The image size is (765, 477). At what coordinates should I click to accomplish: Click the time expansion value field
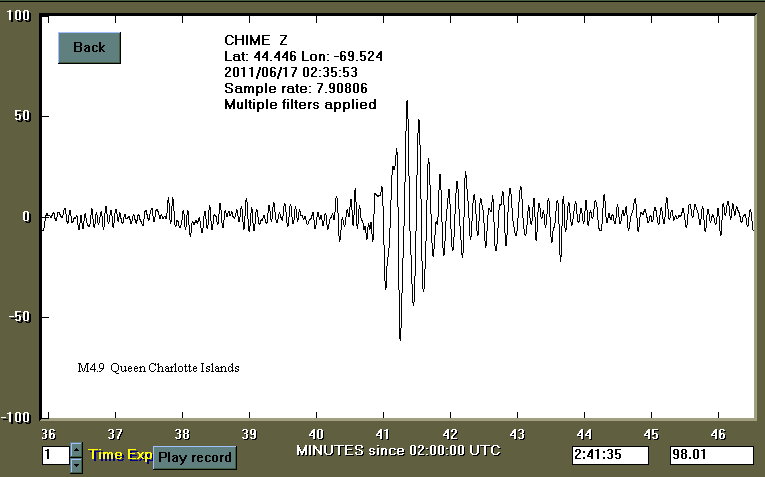[x=54, y=456]
